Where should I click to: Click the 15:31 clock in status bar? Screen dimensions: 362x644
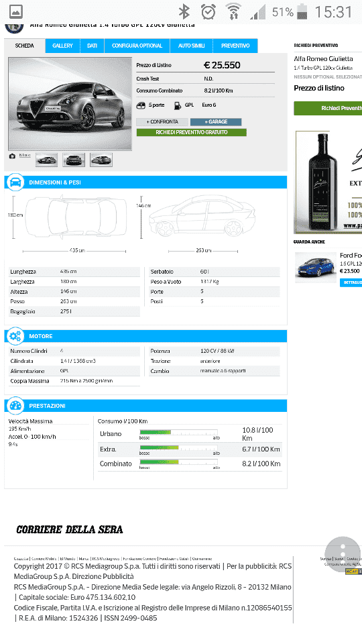334,11
